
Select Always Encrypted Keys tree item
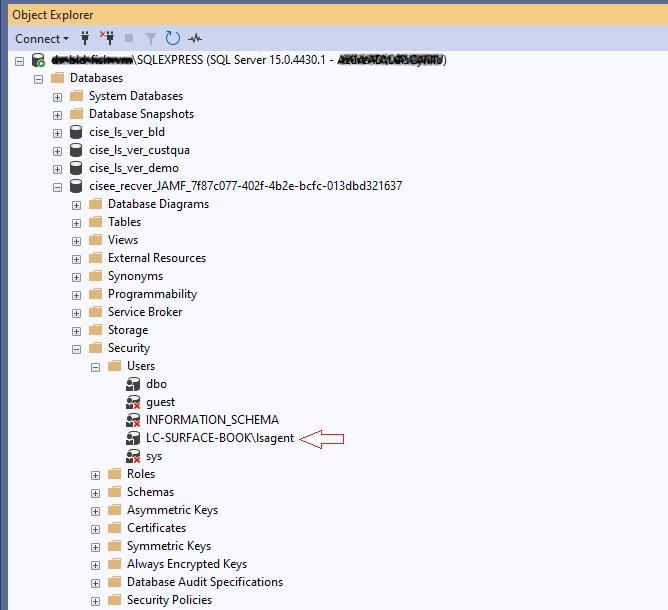click(x=187, y=564)
